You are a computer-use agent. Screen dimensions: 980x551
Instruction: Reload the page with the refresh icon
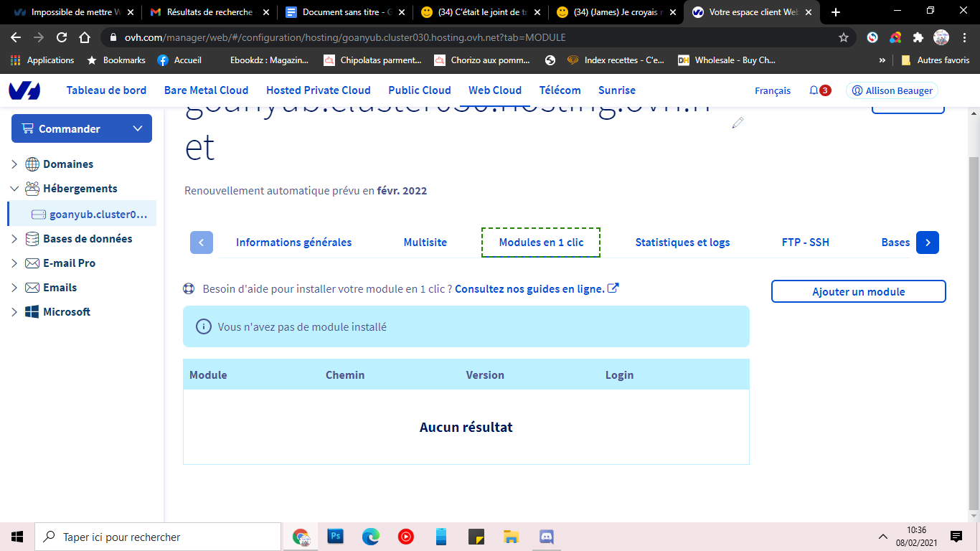coord(62,37)
